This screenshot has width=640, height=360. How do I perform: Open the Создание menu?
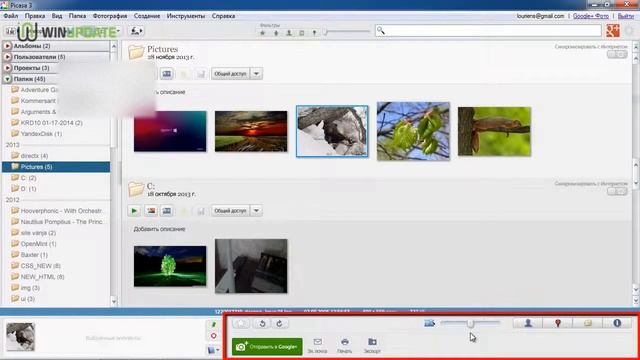(x=147, y=16)
